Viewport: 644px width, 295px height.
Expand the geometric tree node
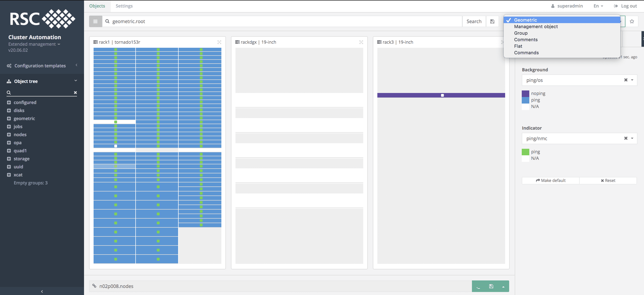[9, 118]
